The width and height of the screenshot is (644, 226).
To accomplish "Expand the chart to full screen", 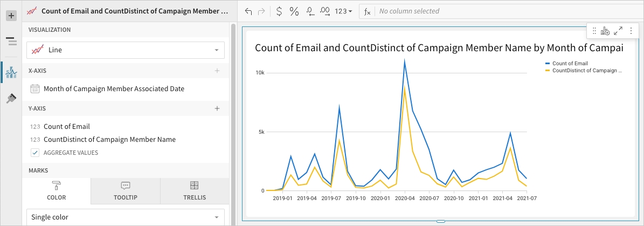I will [618, 31].
